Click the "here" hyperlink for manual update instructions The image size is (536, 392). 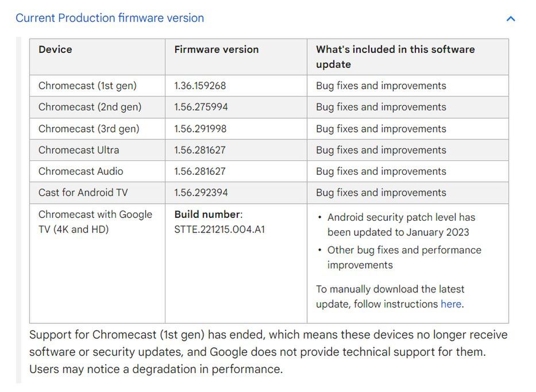tap(451, 303)
